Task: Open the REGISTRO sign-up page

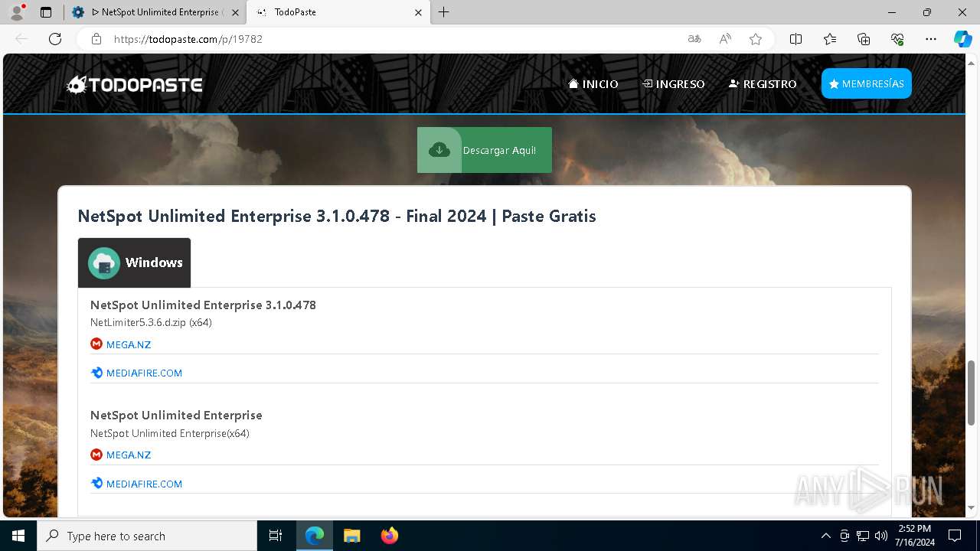Action: (763, 84)
